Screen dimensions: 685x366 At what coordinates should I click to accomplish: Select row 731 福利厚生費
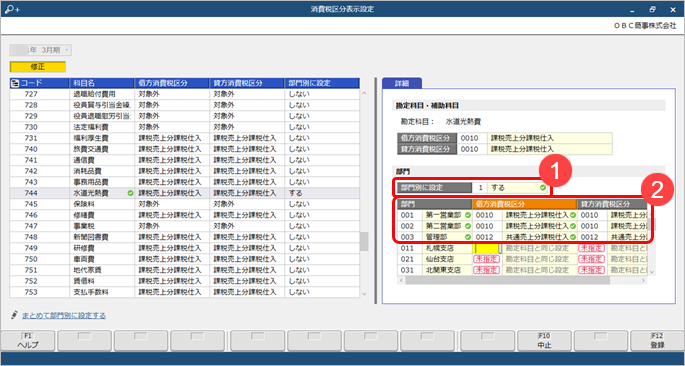[184, 138]
